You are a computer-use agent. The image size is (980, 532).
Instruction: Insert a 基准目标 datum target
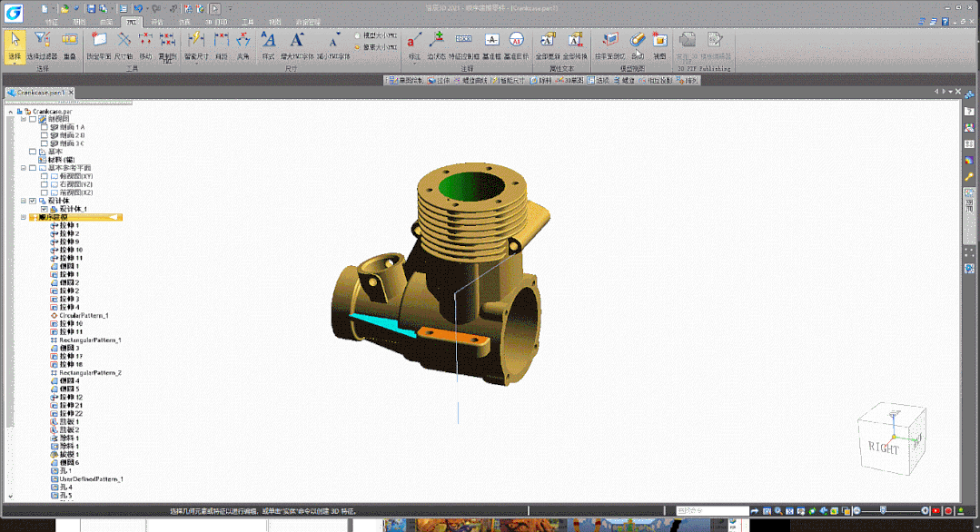516,45
